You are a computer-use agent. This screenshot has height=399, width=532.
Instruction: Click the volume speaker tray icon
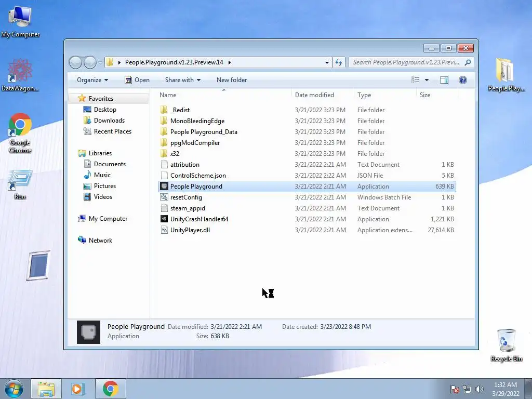[x=479, y=389]
